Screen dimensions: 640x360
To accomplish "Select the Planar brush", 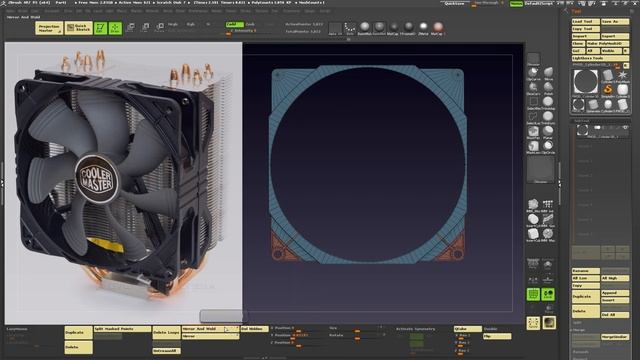I will click(x=548, y=133).
